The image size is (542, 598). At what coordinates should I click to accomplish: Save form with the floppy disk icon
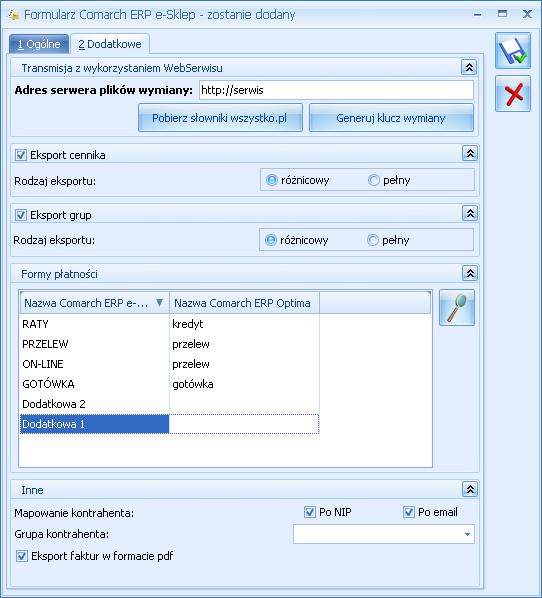click(x=513, y=51)
